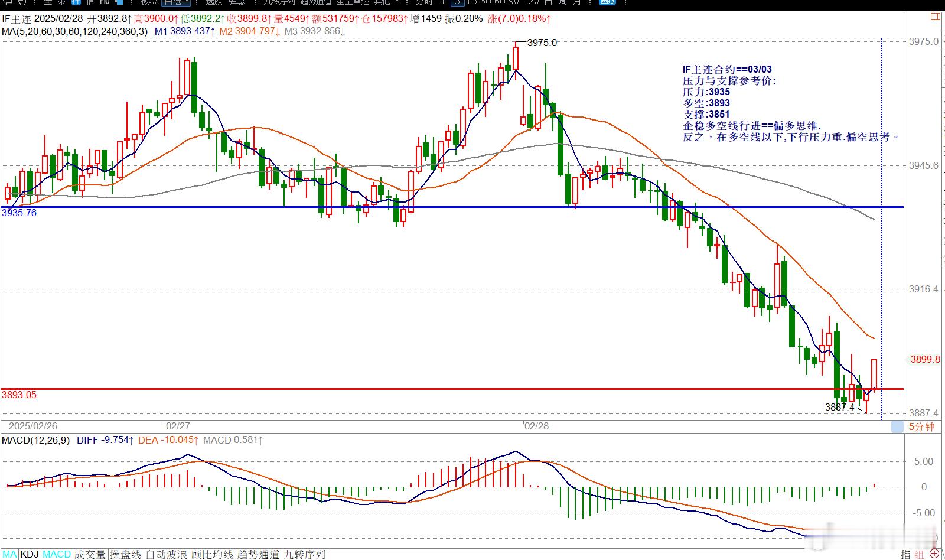The height and width of the screenshot is (560, 945).
Task: Click the DIFF -9.754 value
Action: 105,440
